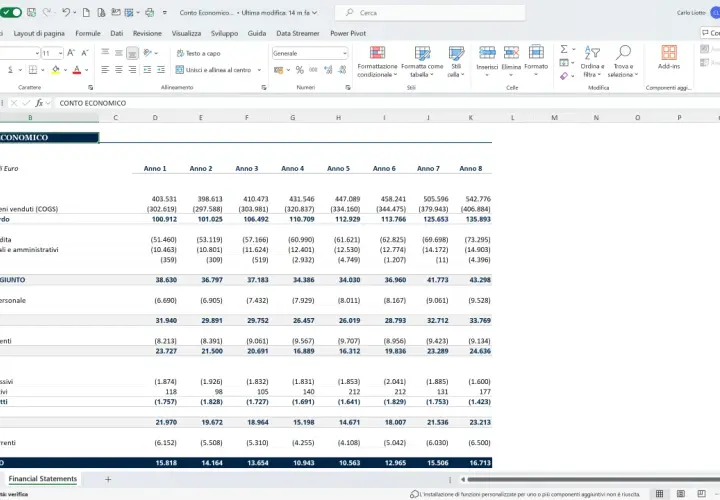
Task: Open Formattazione condizionale menu
Action: tap(377, 62)
